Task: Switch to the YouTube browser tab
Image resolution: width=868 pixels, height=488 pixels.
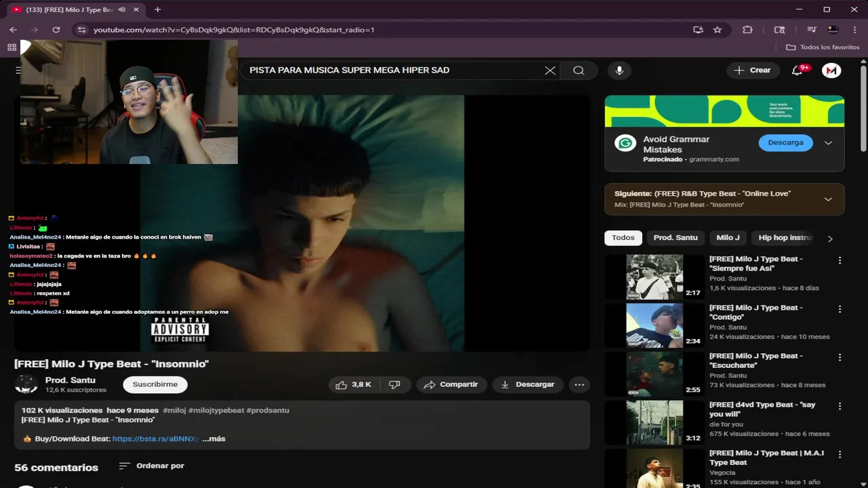Action: click(x=75, y=9)
